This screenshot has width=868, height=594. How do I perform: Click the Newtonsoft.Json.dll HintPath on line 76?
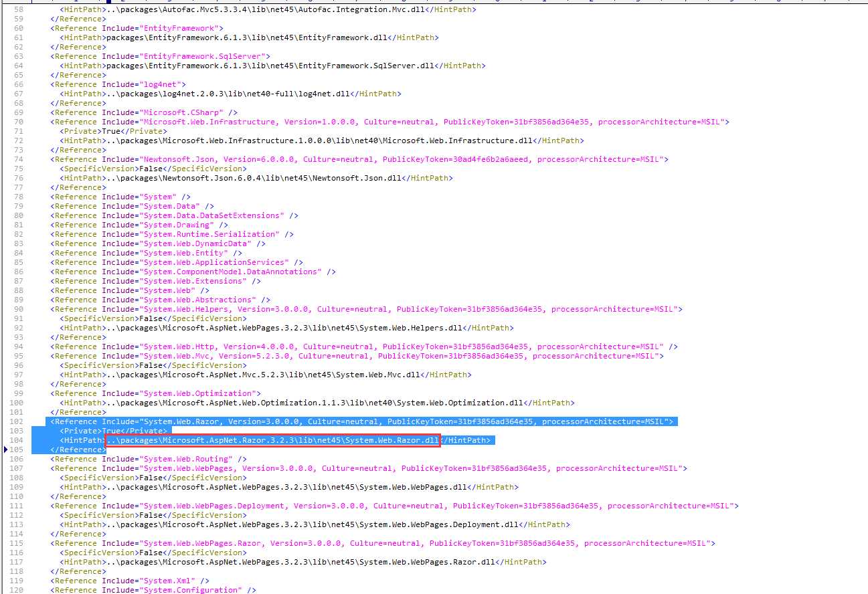256,178
